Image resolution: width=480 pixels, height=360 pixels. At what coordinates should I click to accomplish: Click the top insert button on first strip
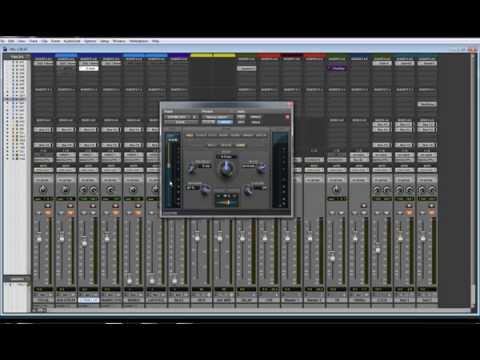click(43, 63)
